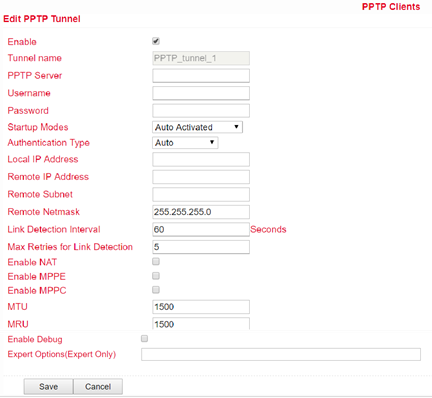Tick the Enable MPPE checkbox
Image resolution: width=432 pixels, height=398 pixels.
[x=156, y=276]
